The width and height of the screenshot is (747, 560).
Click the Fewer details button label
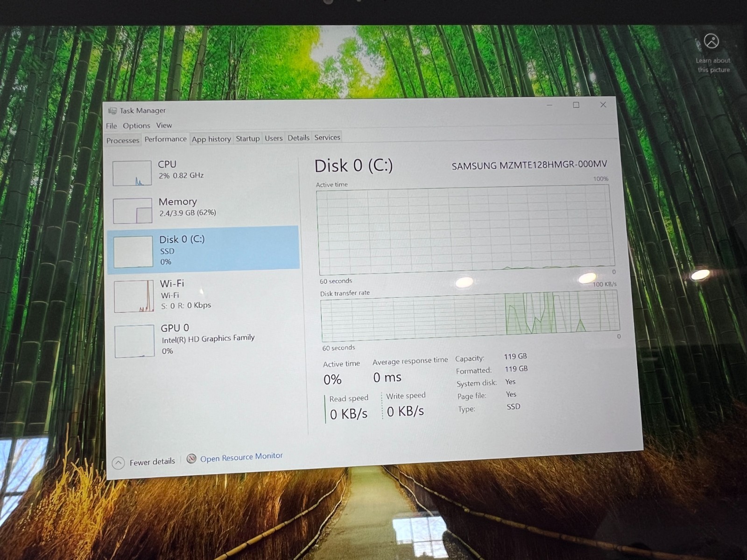click(x=152, y=462)
